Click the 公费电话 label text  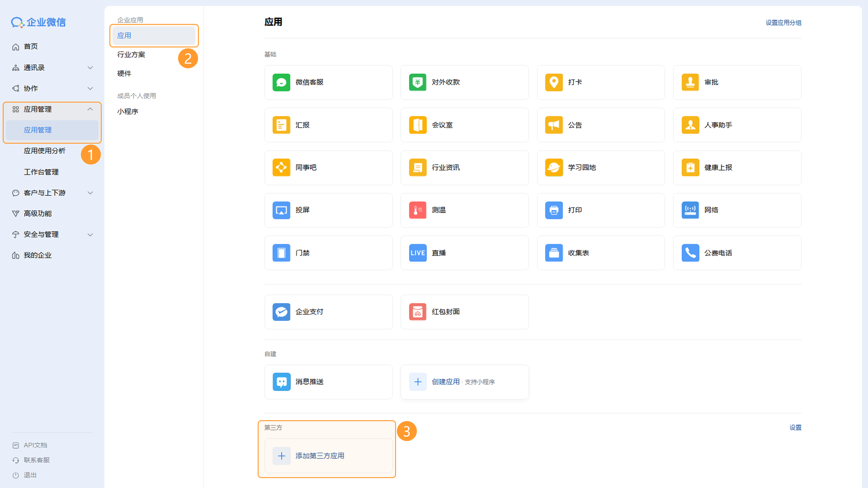718,253
